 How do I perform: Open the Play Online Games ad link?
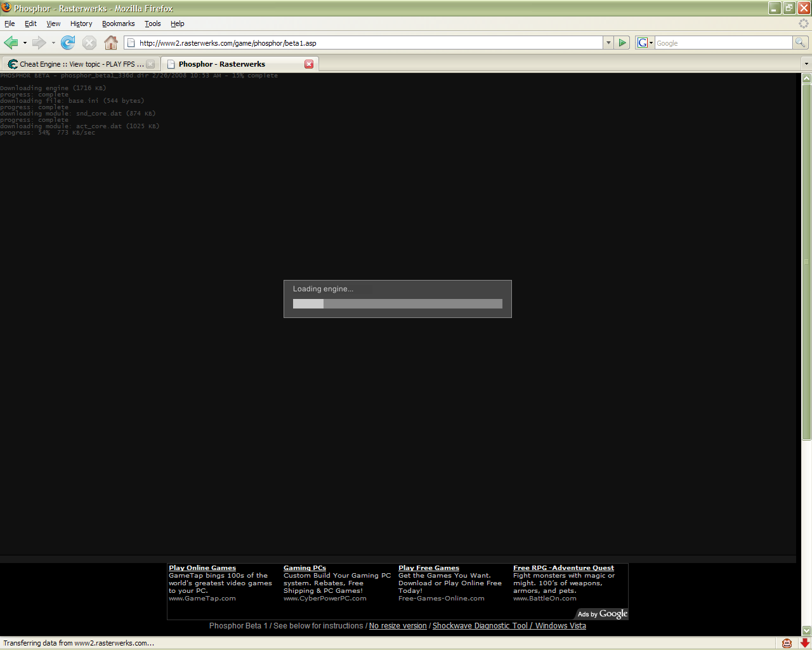tap(202, 568)
